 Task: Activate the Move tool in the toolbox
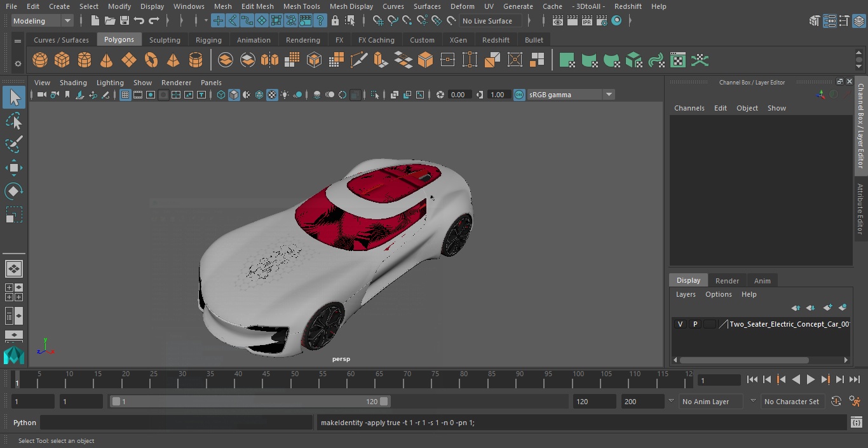coord(14,168)
